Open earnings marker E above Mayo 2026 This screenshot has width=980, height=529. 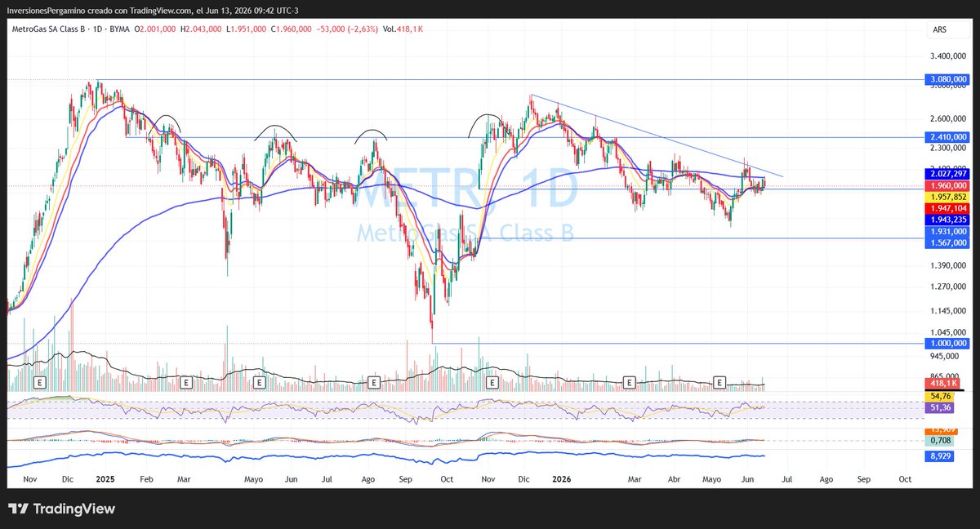coord(719,382)
